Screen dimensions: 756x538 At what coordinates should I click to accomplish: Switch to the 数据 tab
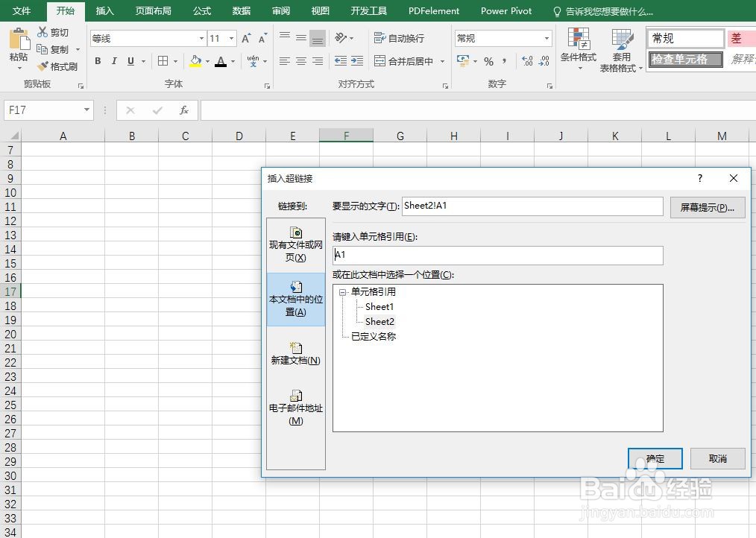coord(242,10)
